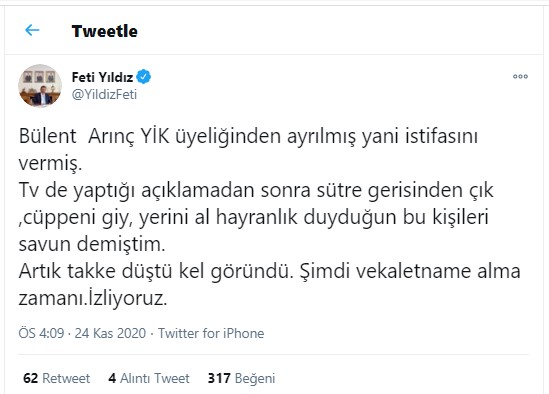Show the 317 Beğeni likes list
Screen dimensions: 549x394
[x=242, y=378]
